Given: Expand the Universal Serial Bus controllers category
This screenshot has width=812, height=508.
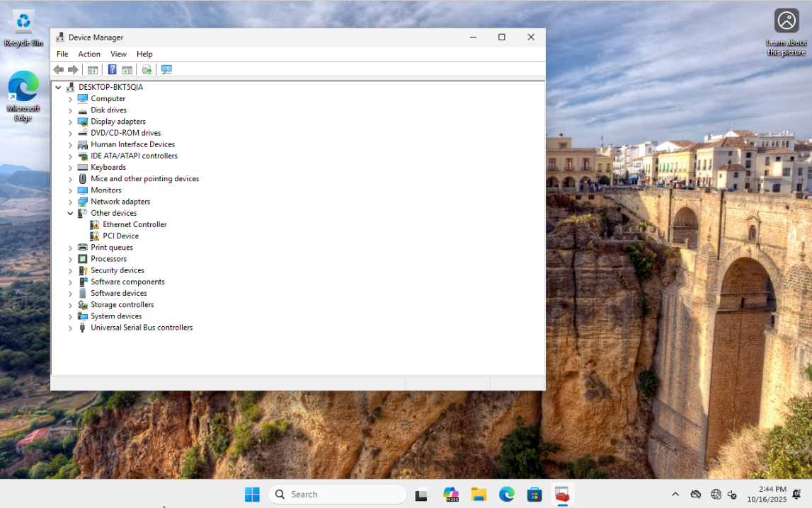Looking at the screenshot, I should pos(70,328).
